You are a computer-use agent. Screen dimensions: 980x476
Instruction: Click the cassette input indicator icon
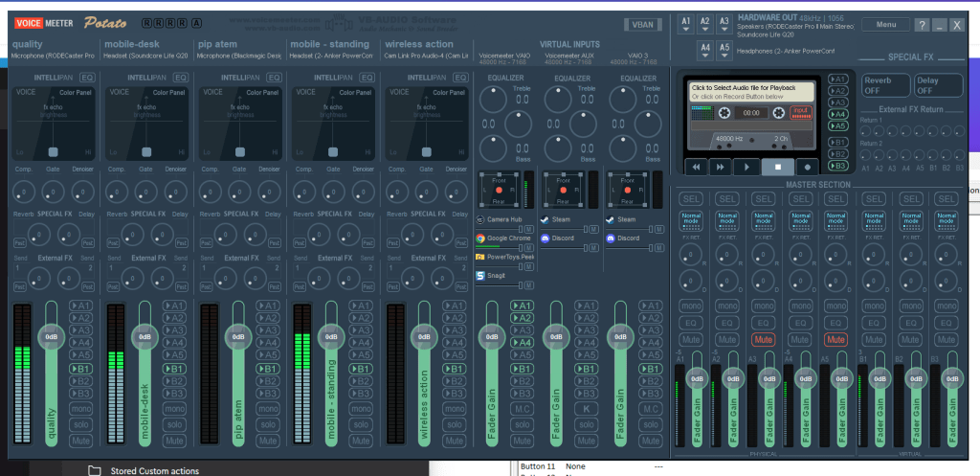click(799, 113)
